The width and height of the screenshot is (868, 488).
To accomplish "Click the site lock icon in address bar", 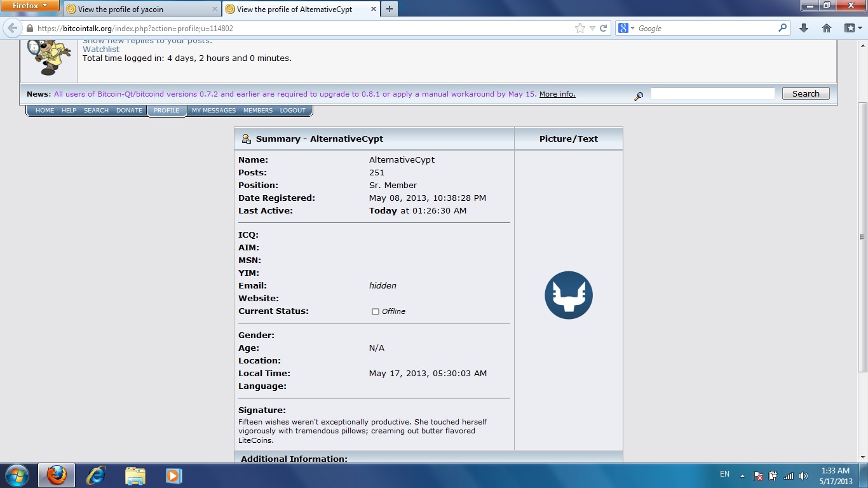I will [x=29, y=28].
